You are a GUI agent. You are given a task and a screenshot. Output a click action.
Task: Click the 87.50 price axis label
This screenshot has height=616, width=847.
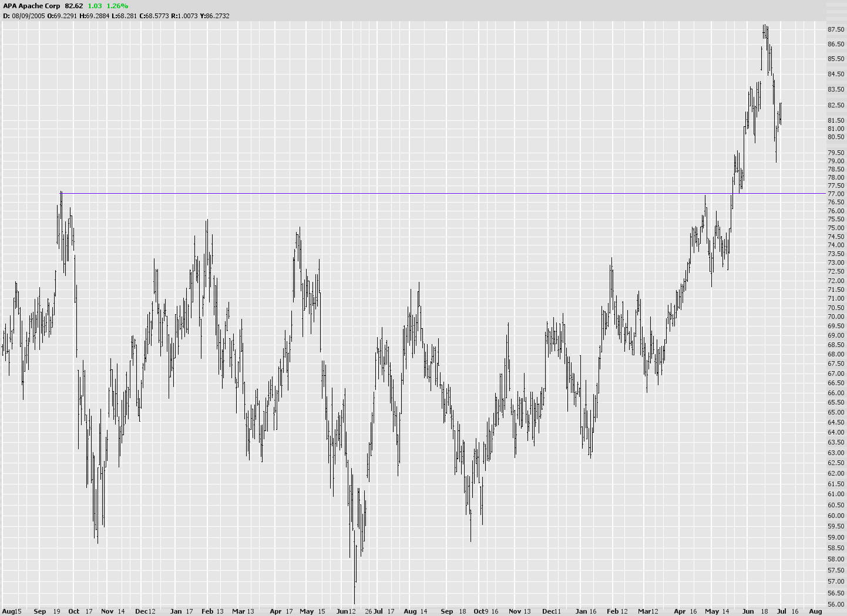point(836,29)
